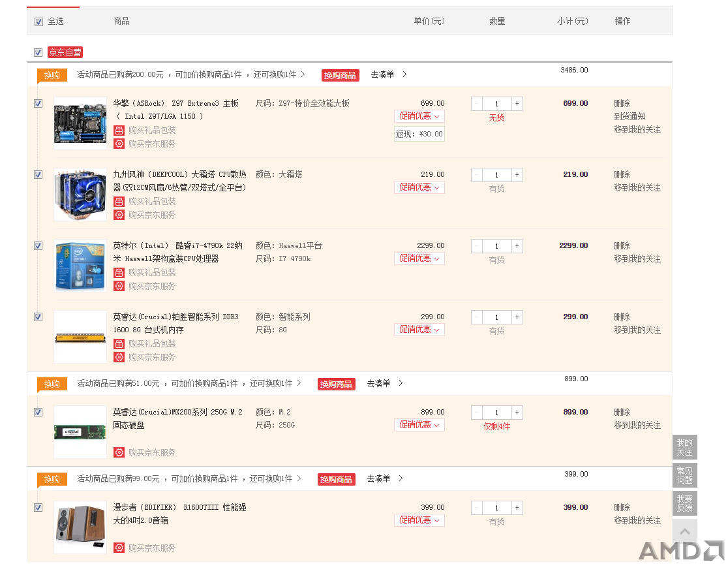Click 换购商品 button in 200.00元 promotion
The width and height of the screenshot is (728, 564).
pos(341,75)
